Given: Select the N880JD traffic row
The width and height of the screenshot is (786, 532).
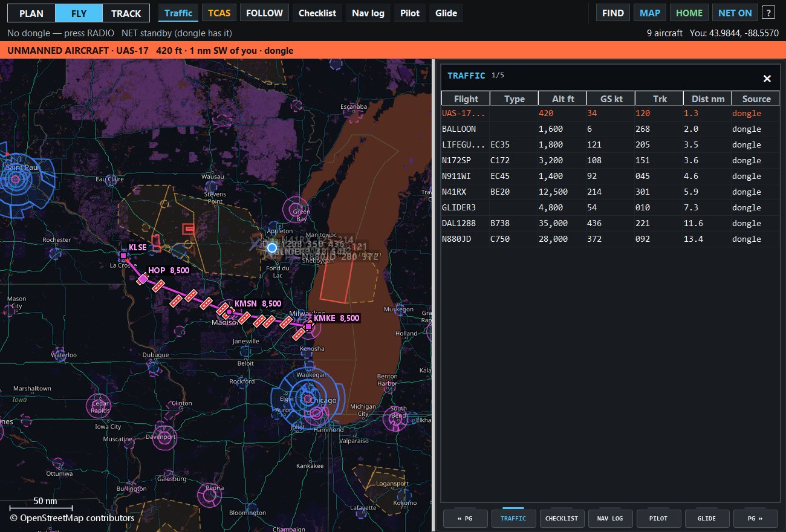Looking at the screenshot, I should (x=611, y=239).
